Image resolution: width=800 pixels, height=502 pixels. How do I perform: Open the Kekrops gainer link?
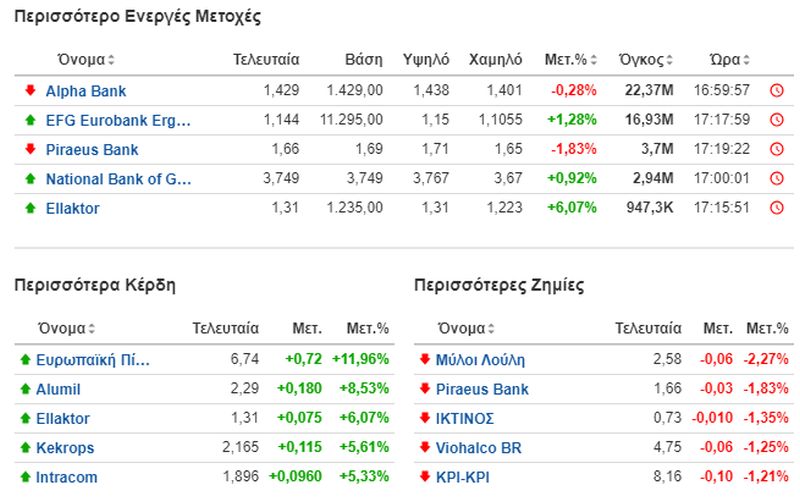pyautogui.click(x=65, y=448)
